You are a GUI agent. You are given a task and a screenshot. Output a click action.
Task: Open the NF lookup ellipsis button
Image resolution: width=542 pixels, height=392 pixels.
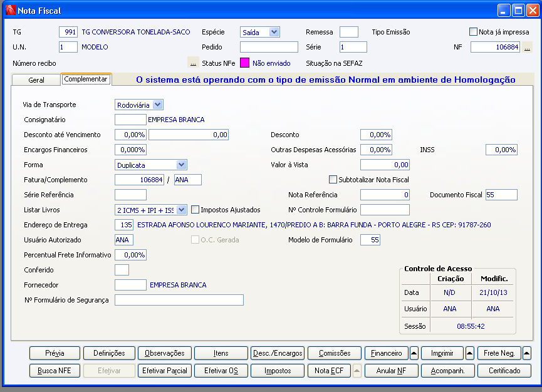pos(527,47)
